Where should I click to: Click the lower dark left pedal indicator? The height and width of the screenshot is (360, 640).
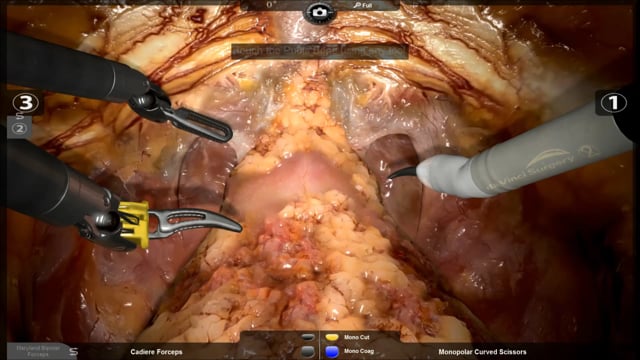[307, 351]
